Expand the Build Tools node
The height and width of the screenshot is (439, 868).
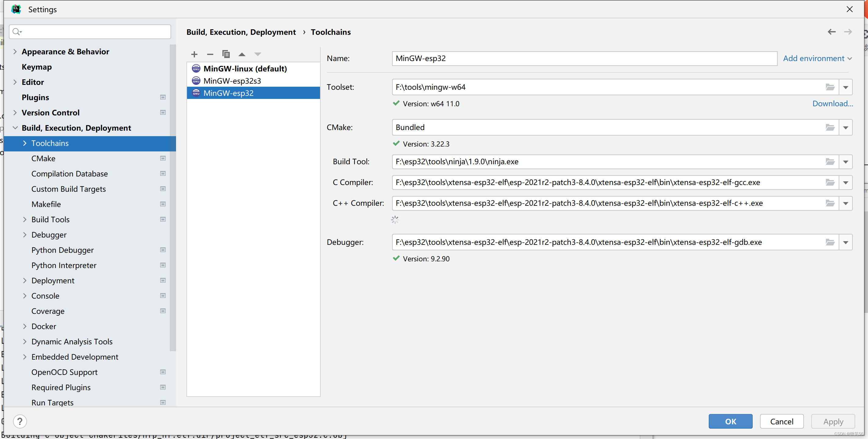pos(25,219)
